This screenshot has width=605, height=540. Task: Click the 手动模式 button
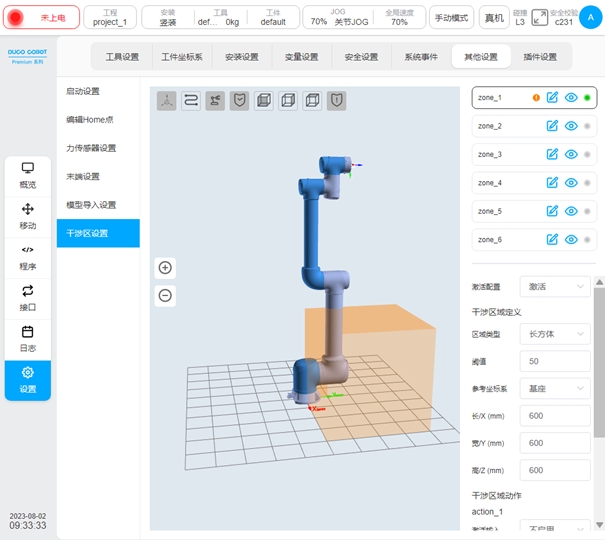click(x=452, y=17)
